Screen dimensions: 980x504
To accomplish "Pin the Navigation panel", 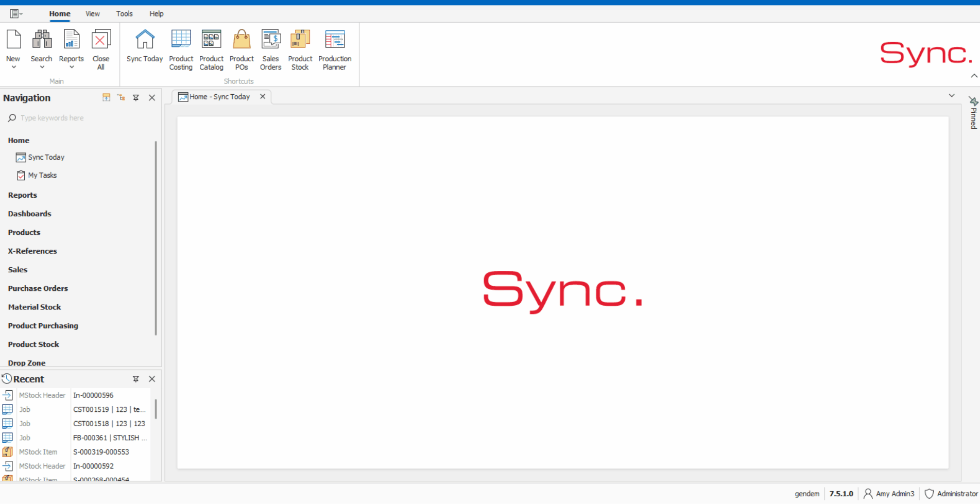I will point(136,97).
